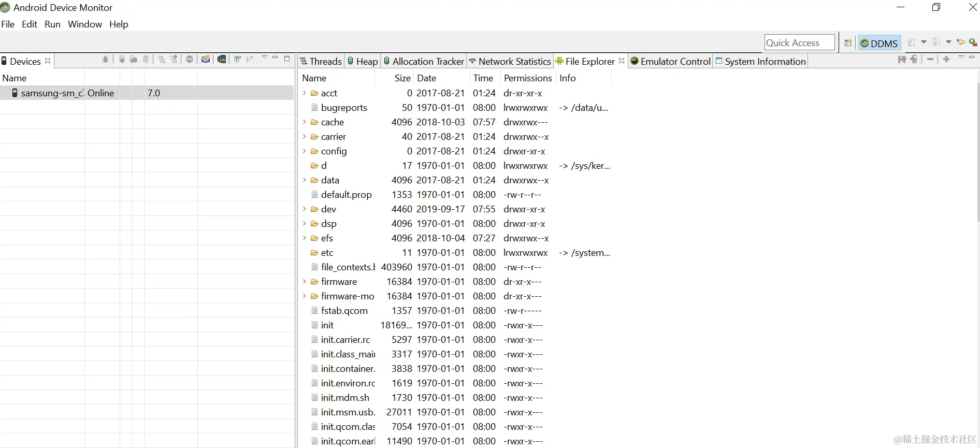Click the Systrace capture icon
Viewport: 980px width, 448px height.
[238, 60]
